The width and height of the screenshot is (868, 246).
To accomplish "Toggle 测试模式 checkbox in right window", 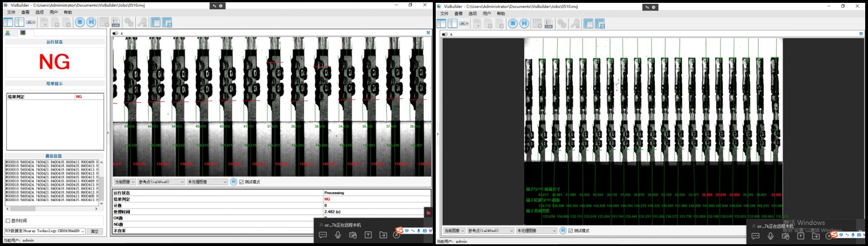I will point(571,231).
